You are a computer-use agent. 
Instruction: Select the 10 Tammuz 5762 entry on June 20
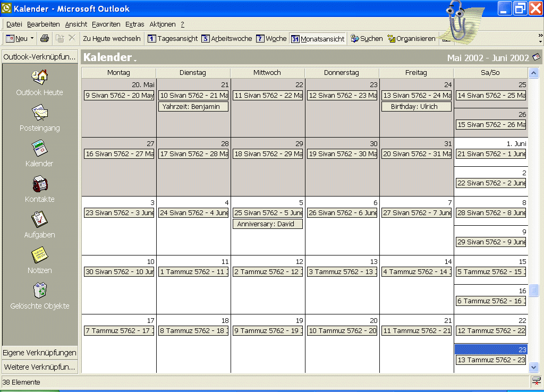(342, 331)
